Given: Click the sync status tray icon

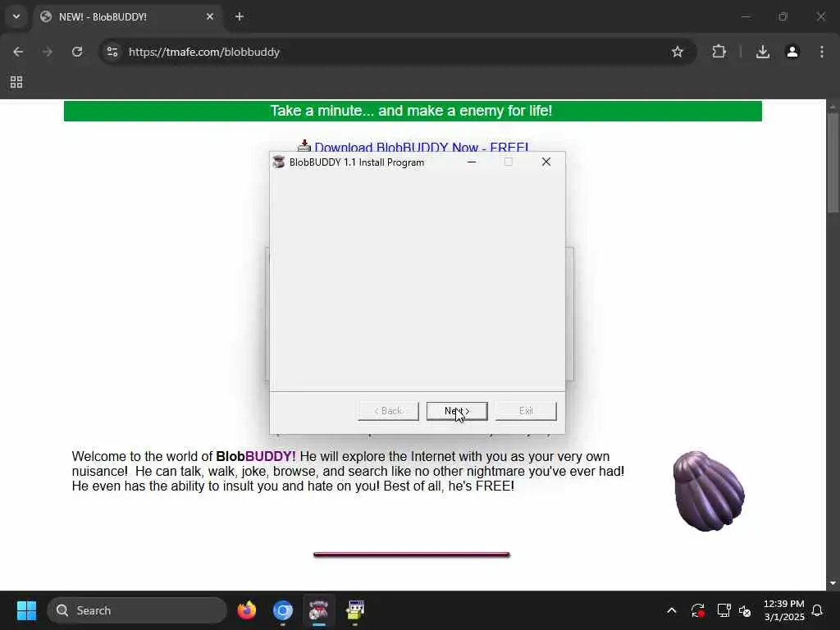Looking at the screenshot, I should pyautogui.click(x=697, y=610).
